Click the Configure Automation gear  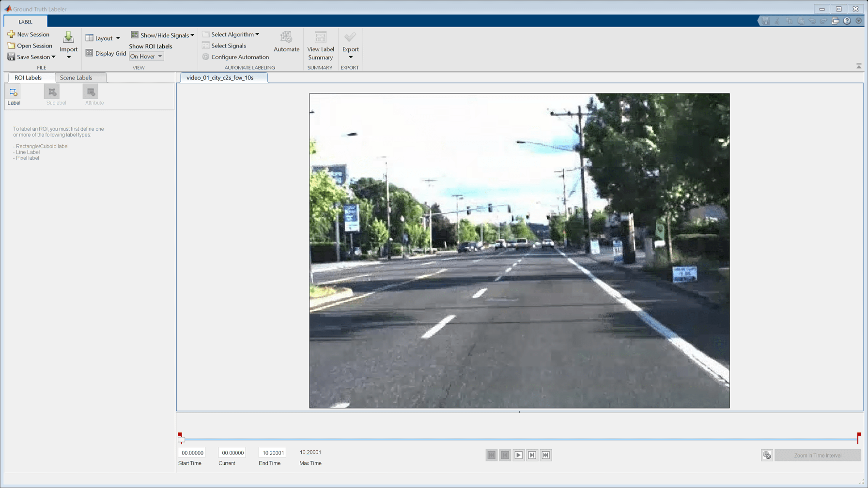point(206,57)
